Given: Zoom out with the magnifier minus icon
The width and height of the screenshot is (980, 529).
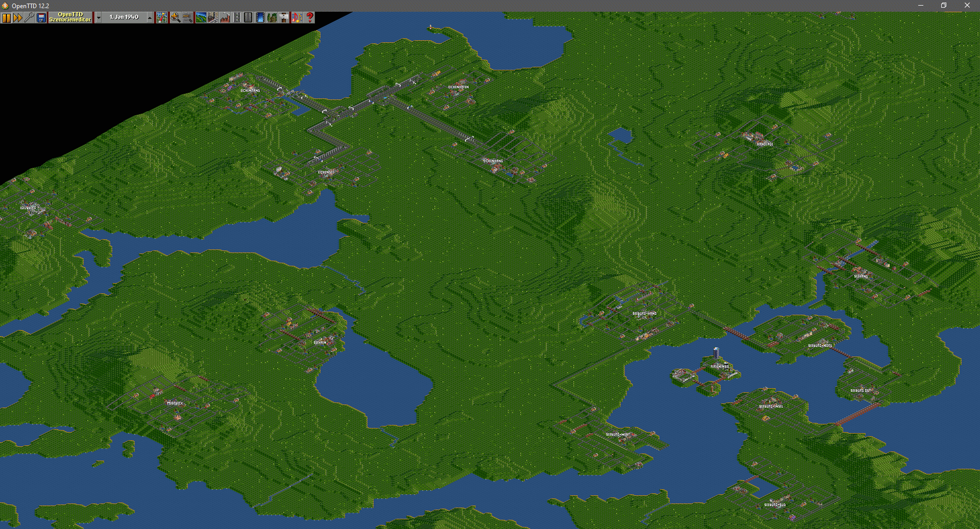Looking at the screenshot, I should [x=187, y=18].
